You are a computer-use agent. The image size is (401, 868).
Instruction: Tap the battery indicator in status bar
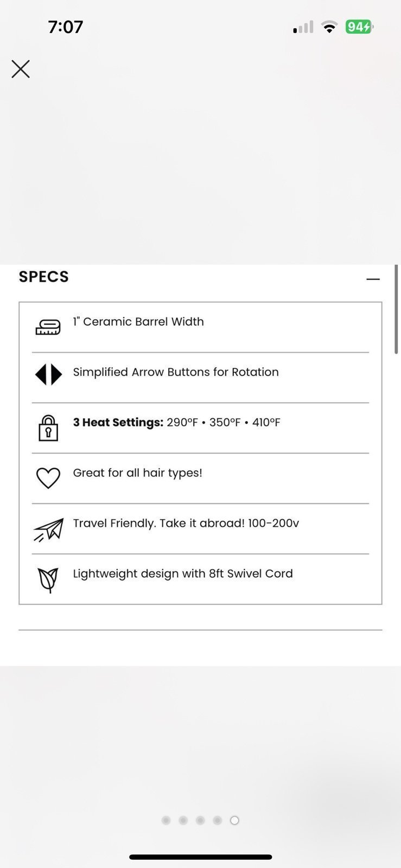pyautogui.click(x=360, y=27)
